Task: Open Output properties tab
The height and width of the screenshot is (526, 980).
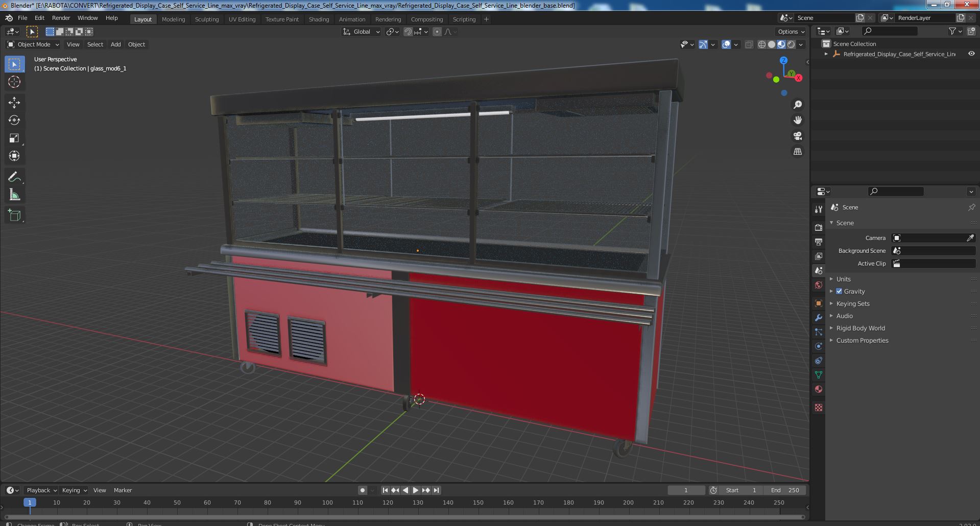Action: [819, 242]
